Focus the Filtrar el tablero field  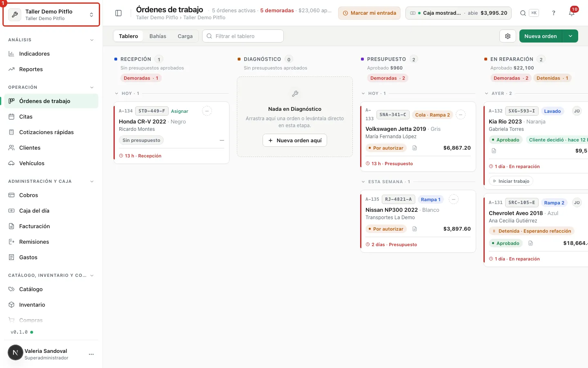point(243,36)
